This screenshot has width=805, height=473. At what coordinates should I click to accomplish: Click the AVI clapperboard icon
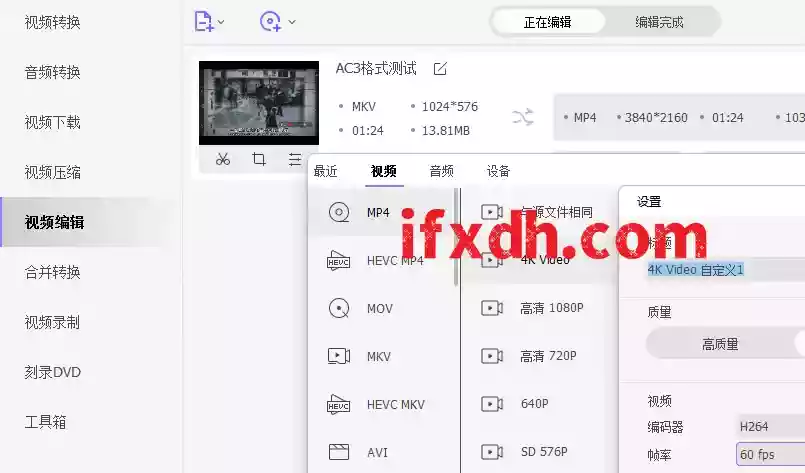[339, 452]
